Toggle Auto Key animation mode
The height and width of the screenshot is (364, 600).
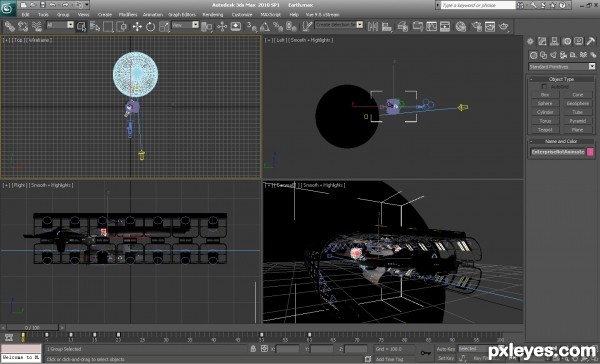(446, 349)
